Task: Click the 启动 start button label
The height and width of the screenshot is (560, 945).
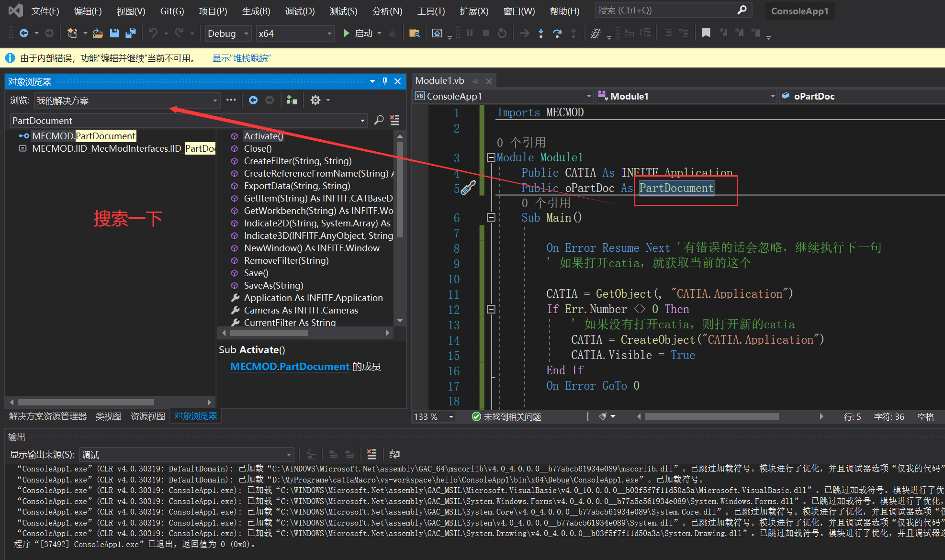Action: point(364,34)
